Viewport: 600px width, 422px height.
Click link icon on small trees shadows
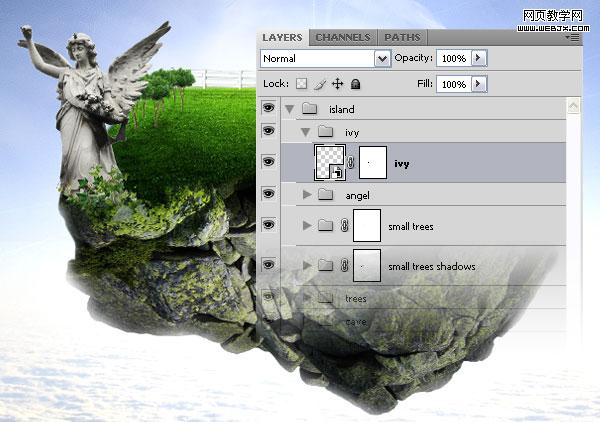pyautogui.click(x=342, y=265)
